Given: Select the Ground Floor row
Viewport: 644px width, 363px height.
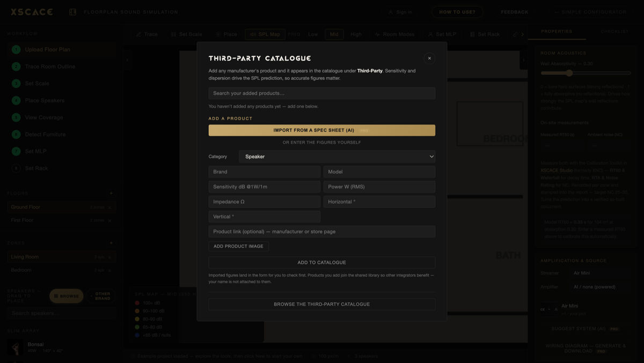Looking at the screenshot, I should 61,207.
